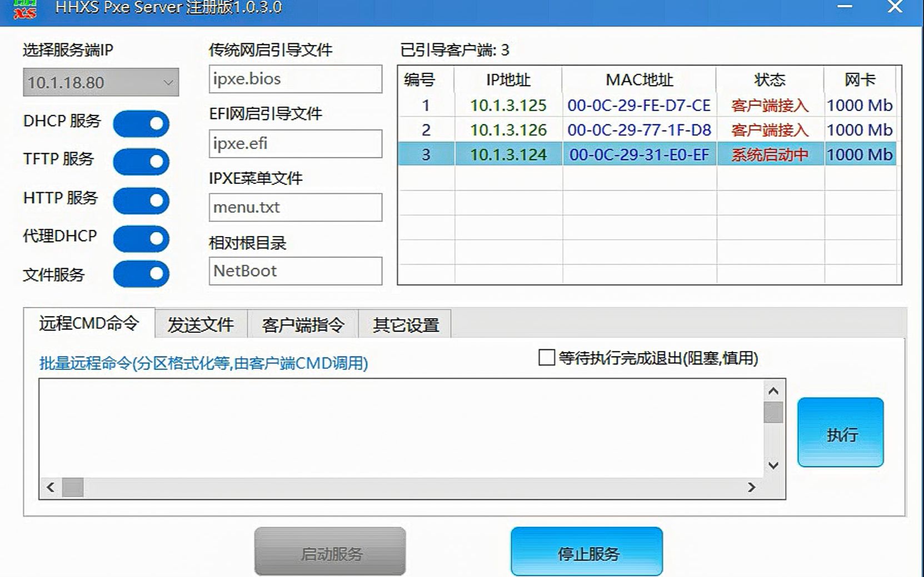Image resolution: width=924 pixels, height=577 pixels.
Task: Minimize the HHXS Pxe Server window
Action: pos(845,7)
